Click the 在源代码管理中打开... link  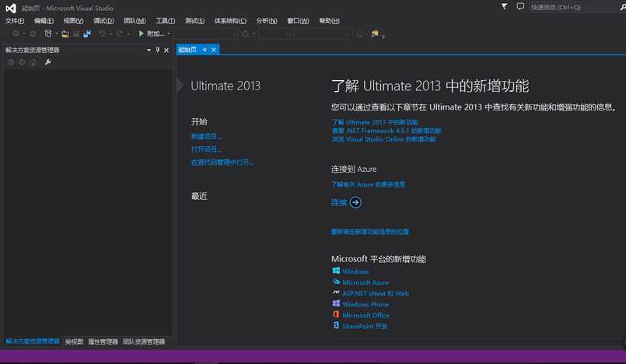pos(222,163)
